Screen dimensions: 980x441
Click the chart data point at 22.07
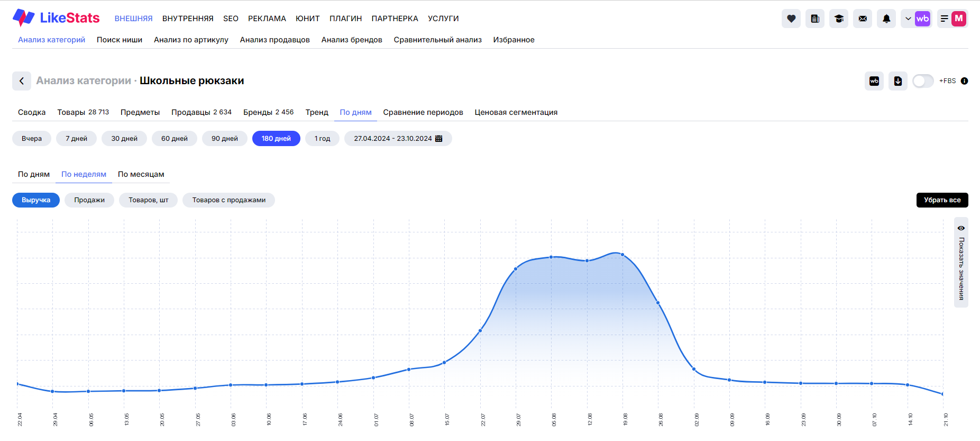[x=480, y=331]
